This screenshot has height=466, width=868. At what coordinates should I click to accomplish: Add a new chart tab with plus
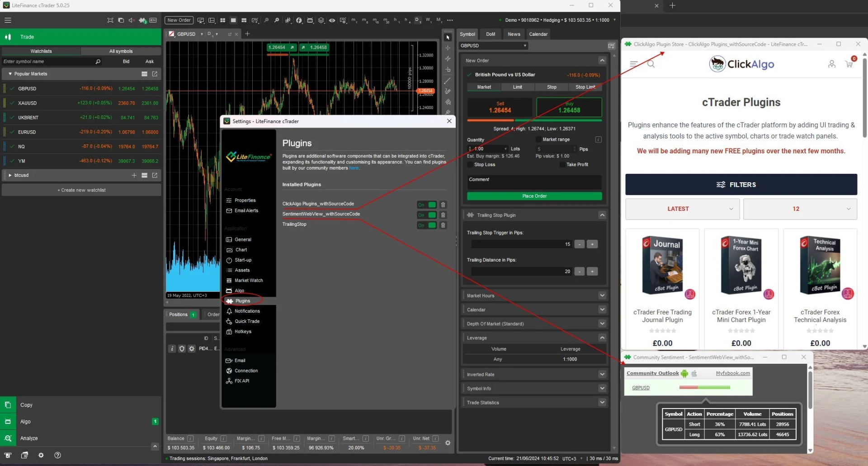point(247,34)
